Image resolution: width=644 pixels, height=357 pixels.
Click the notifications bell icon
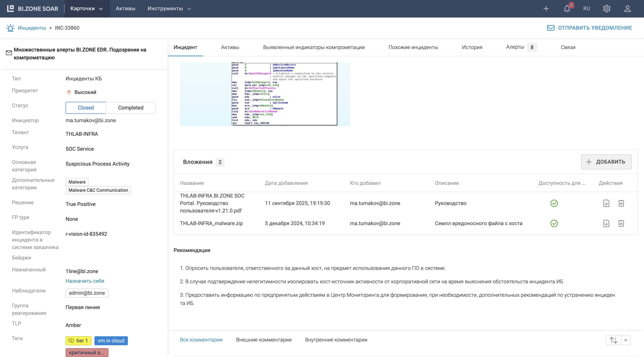tap(567, 9)
